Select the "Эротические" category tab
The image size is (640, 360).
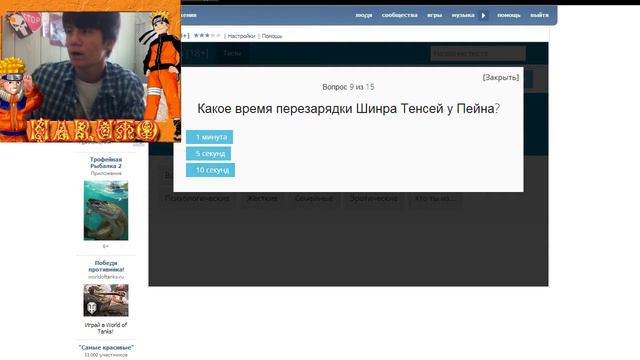[373, 199]
